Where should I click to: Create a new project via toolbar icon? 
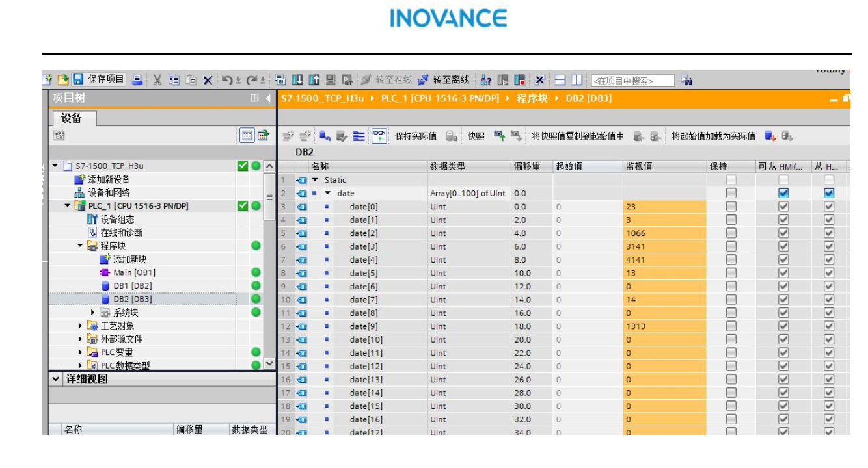[x=47, y=79]
